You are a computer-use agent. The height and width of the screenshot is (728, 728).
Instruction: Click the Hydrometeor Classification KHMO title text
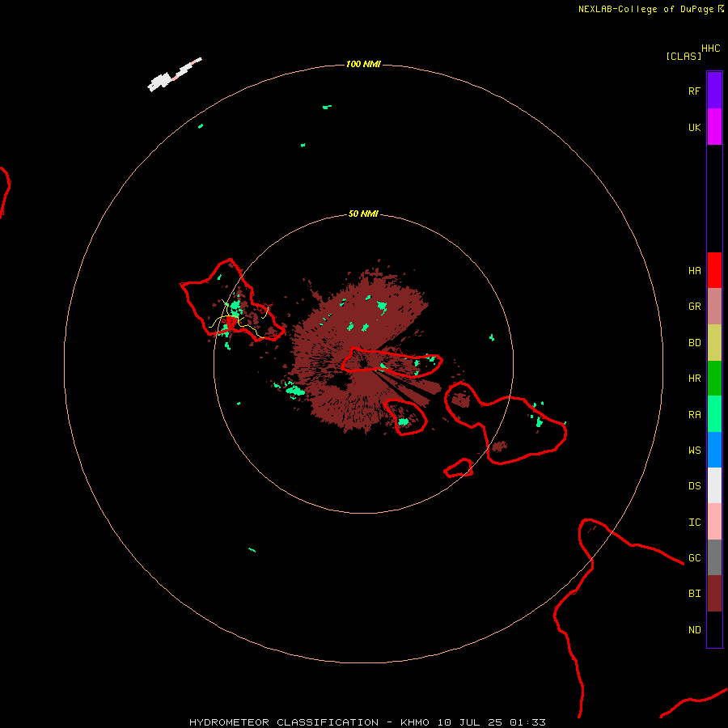(x=367, y=722)
